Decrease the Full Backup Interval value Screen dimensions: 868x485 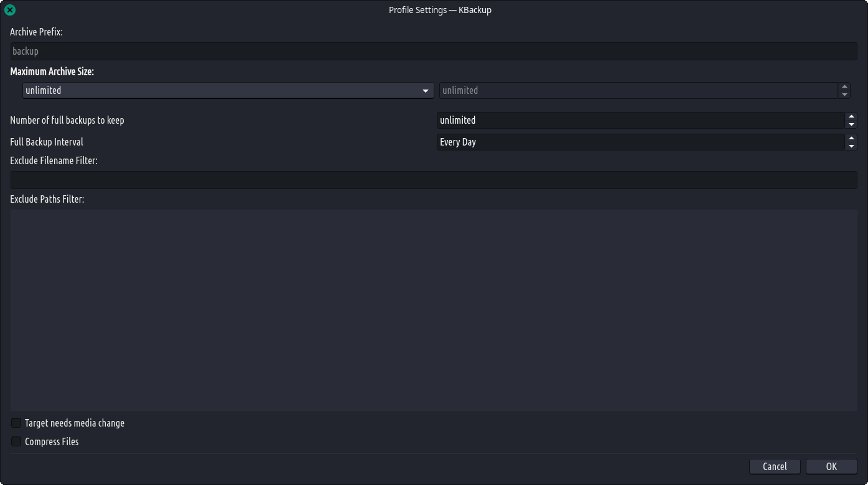(x=851, y=146)
